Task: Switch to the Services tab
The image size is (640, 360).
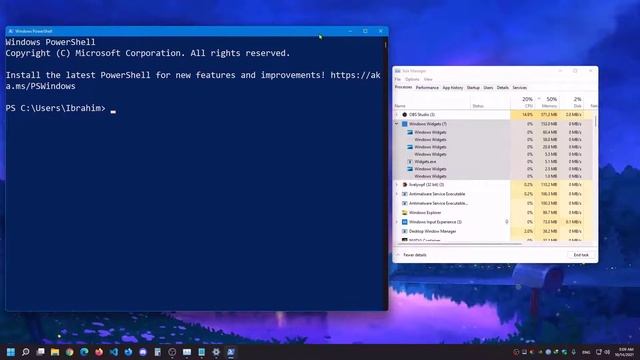Action: [520, 88]
